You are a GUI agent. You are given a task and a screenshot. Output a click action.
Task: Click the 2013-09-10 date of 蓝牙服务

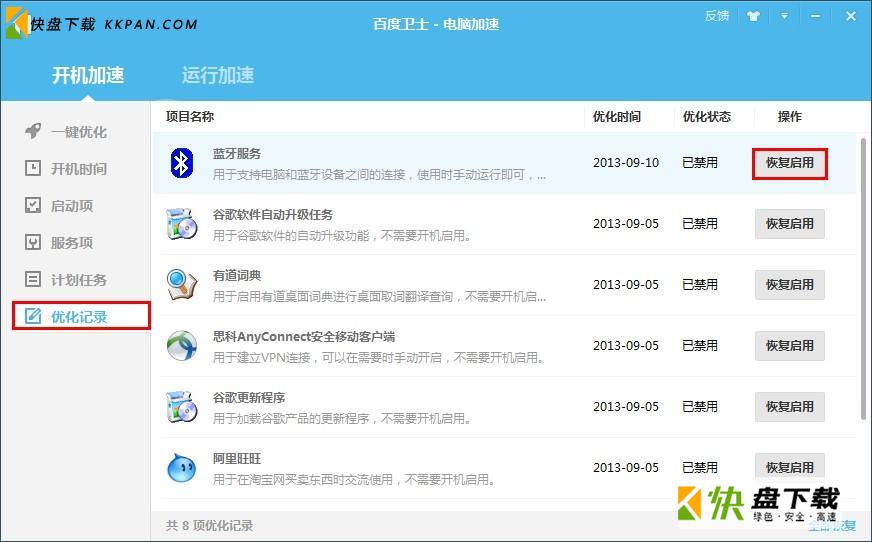[626, 163]
